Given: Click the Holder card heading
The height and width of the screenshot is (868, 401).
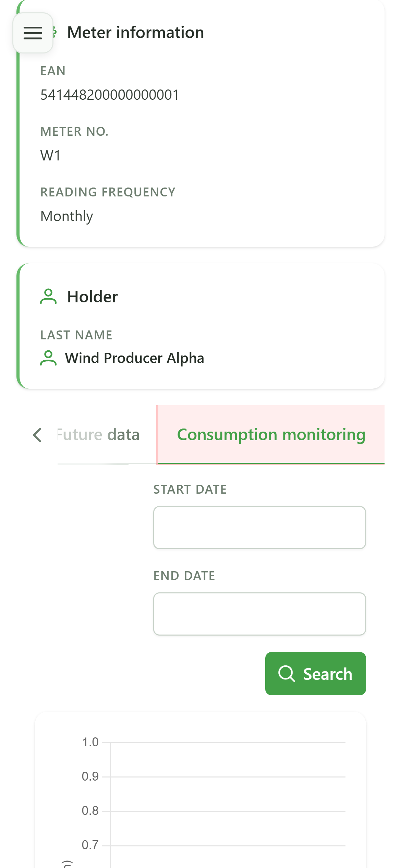Looking at the screenshot, I should (x=93, y=297).
